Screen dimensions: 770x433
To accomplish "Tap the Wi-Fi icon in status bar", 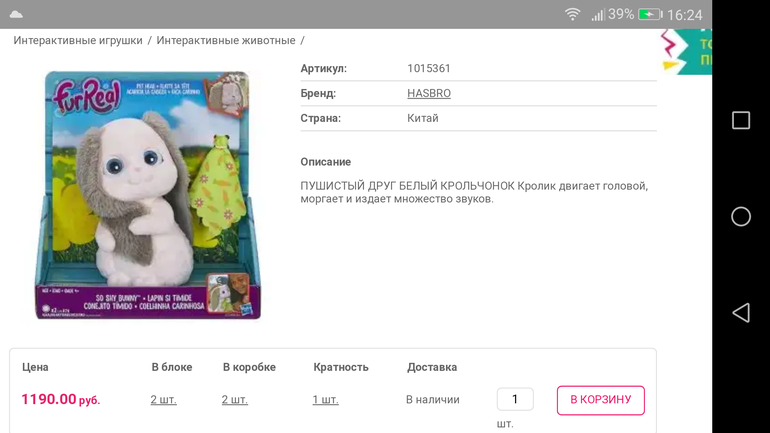I will pyautogui.click(x=572, y=14).
